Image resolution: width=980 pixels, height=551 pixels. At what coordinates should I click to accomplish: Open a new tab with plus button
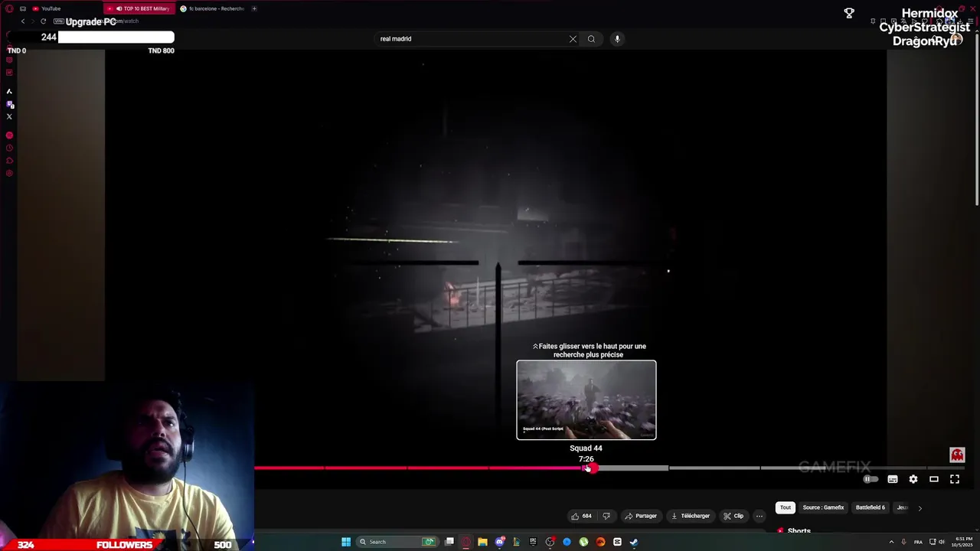point(254,8)
